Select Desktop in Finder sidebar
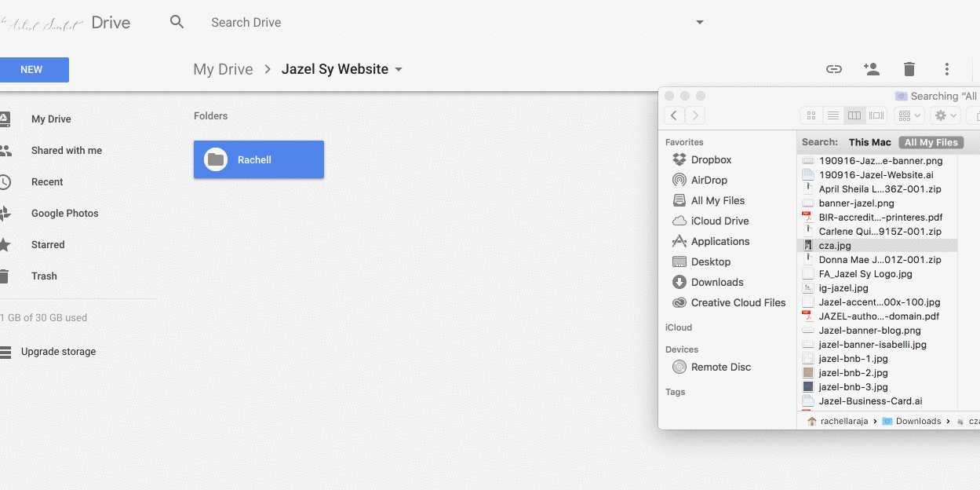The height and width of the screenshot is (490, 980). [711, 261]
